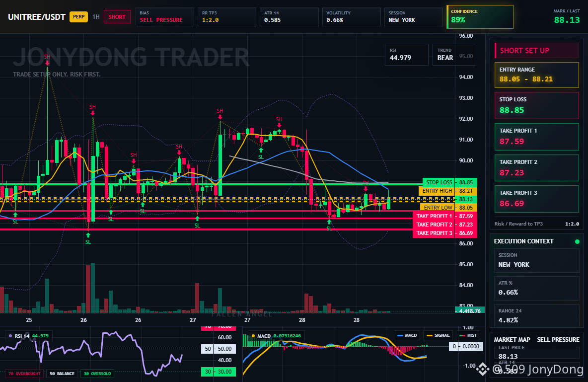
Task: Click the 50 BALANCE legend tag
Action: coord(62,374)
